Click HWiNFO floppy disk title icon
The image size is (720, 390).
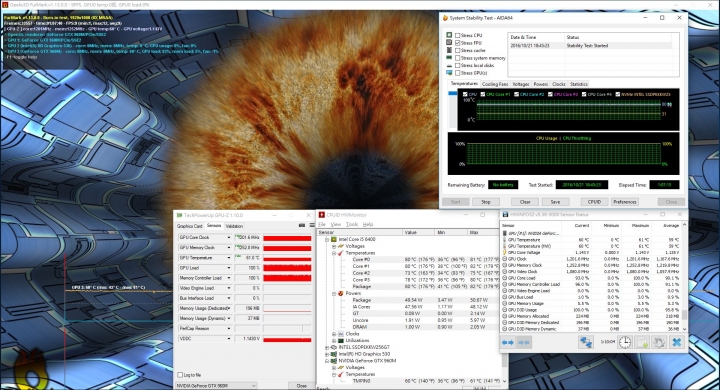(506, 215)
